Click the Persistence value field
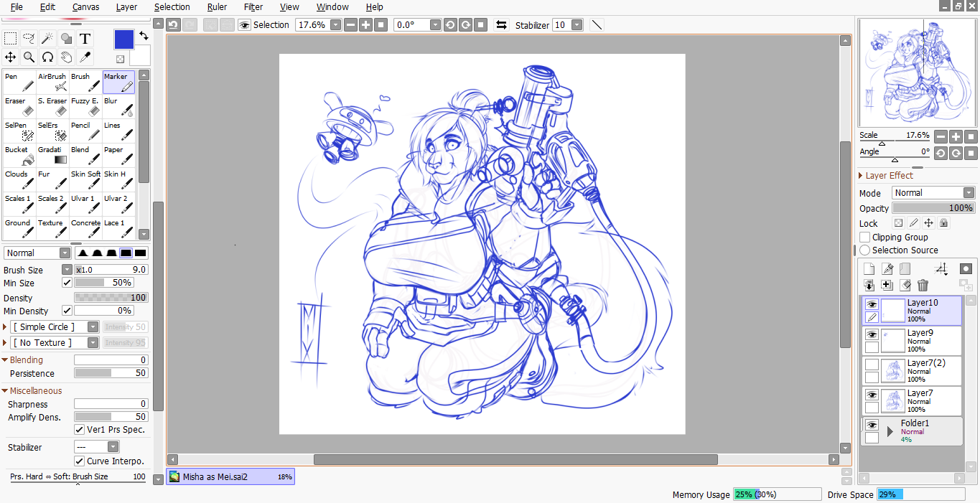 click(x=111, y=373)
